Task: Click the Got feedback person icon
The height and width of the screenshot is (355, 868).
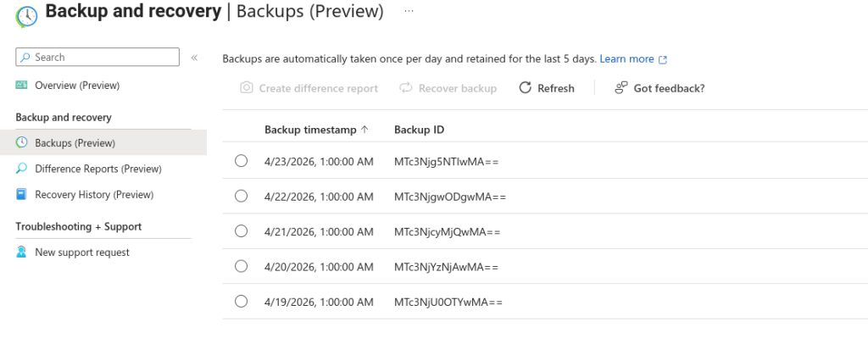Action: (621, 88)
